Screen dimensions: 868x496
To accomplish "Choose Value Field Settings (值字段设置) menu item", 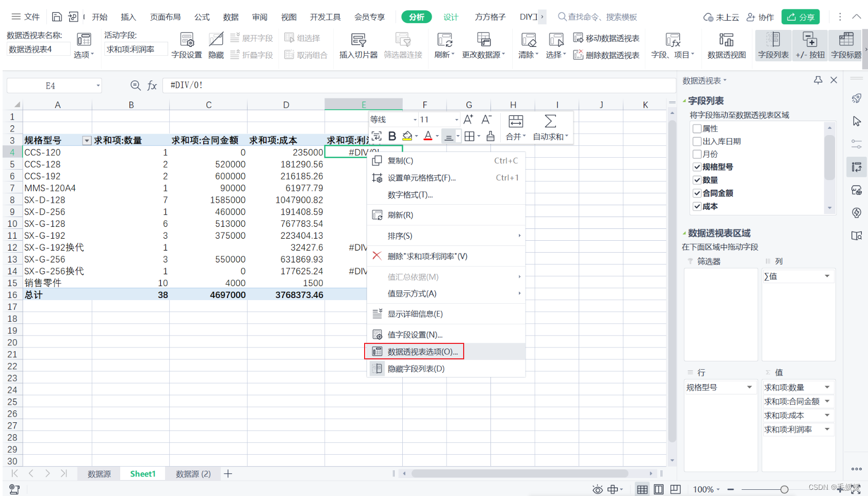I will click(x=446, y=335).
